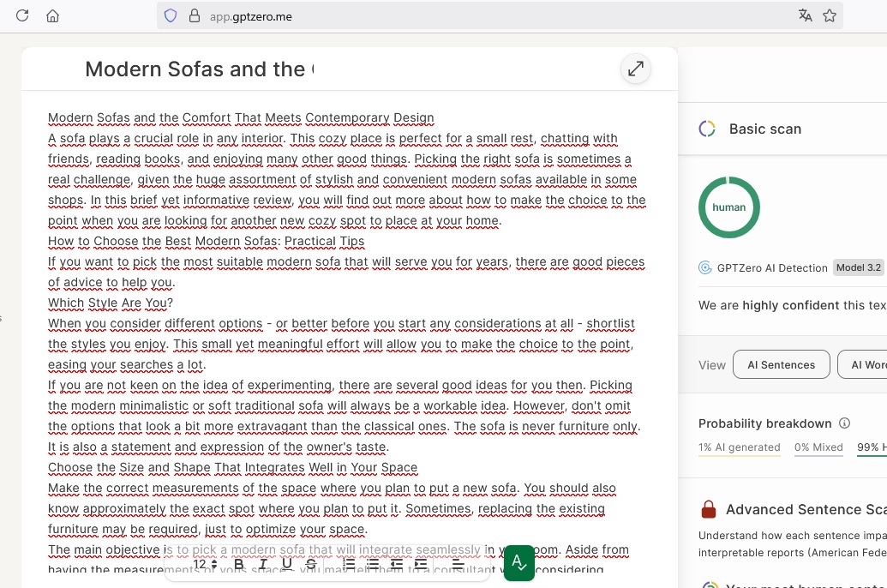Toggle strikethrough formatting in the toolbar
887x588 pixels.
pyautogui.click(x=311, y=564)
